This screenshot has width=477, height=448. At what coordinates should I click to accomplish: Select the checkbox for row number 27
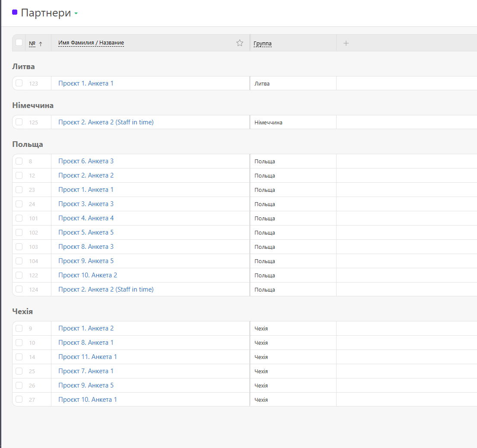19,400
